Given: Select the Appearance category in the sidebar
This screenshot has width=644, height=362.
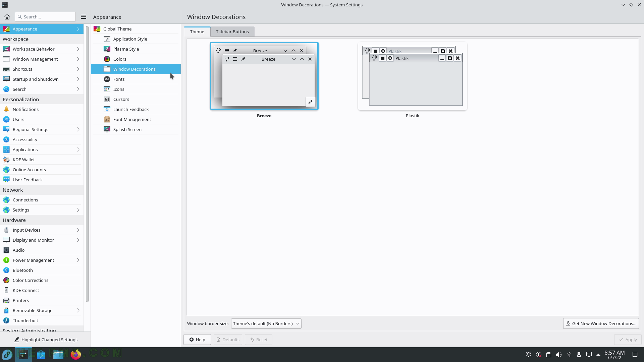Looking at the screenshot, I should (x=42, y=29).
